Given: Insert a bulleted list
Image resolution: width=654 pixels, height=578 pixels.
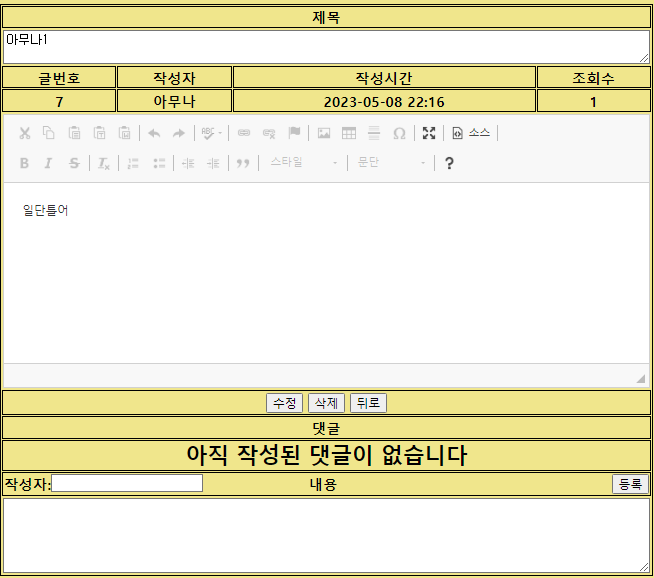Looking at the screenshot, I should coord(159,163).
